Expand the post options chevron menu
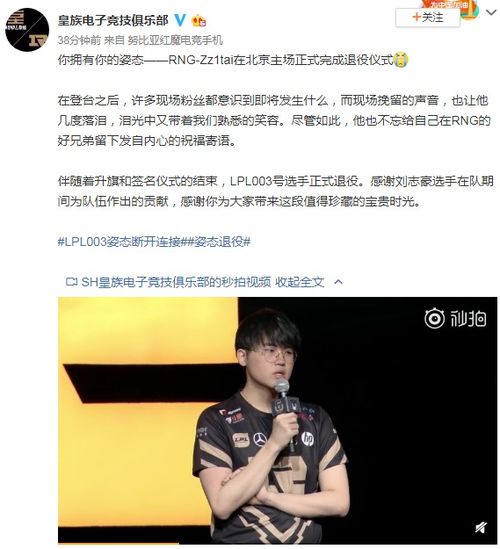 pos(491,13)
